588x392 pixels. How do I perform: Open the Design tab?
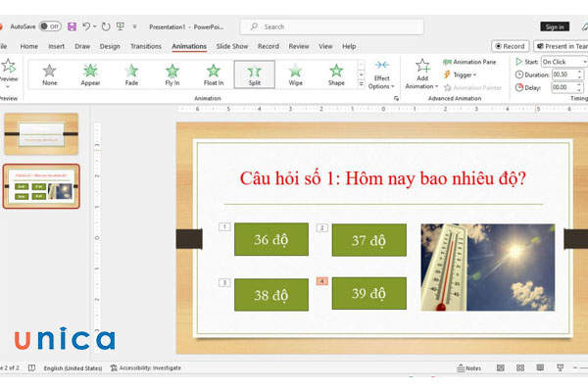click(110, 46)
